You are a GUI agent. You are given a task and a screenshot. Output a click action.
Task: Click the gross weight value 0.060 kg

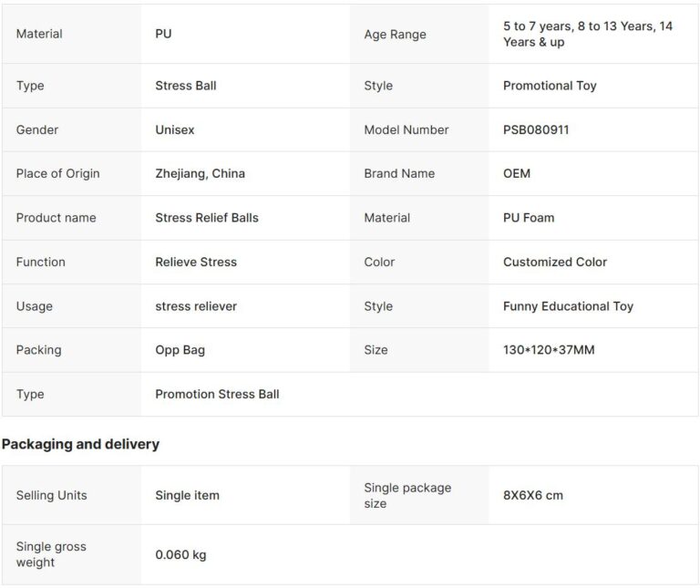(x=180, y=554)
